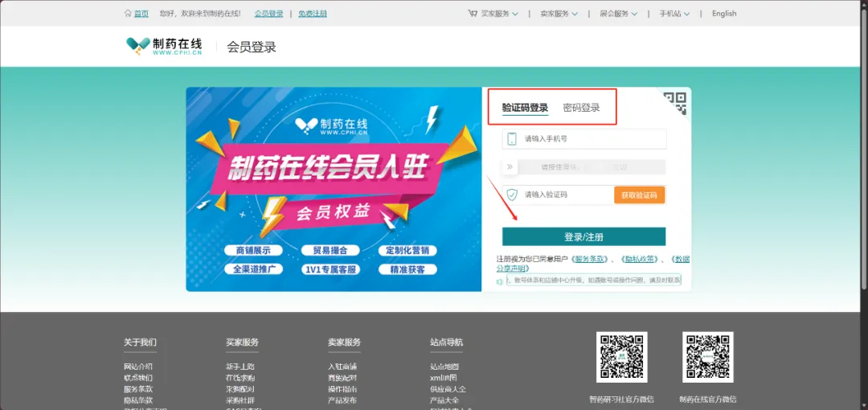Click the scrolling 账号体系和店铺中心升级 notice text
The image size is (868, 410).
(x=593, y=281)
